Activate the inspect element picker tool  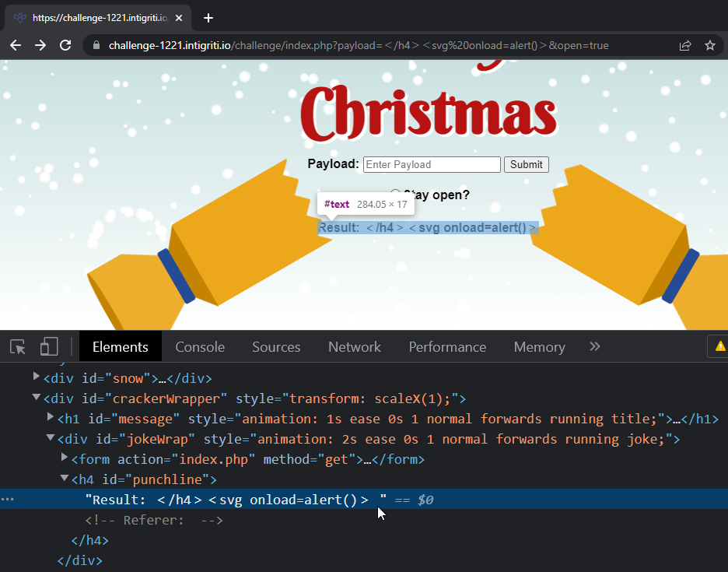(18, 347)
